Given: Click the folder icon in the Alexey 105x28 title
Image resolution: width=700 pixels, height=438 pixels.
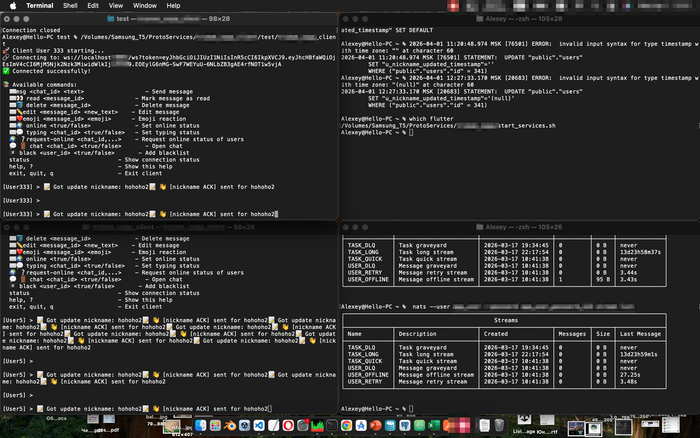Looking at the screenshot, I should click(479, 19).
